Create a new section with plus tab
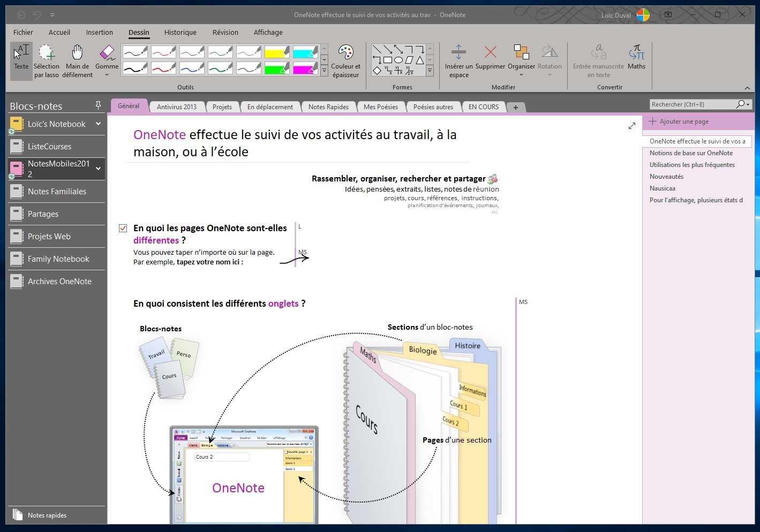Screen dimensions: 760x532 click(x=516, y=107)
